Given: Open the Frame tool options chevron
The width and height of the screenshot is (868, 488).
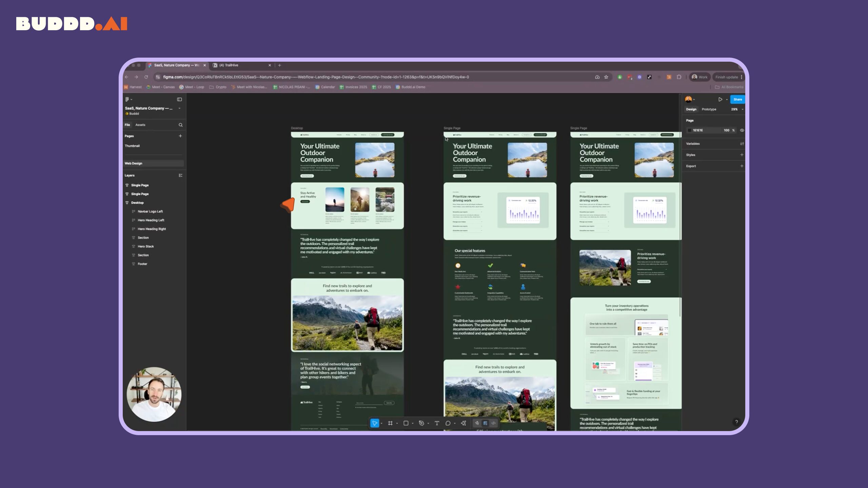Looking at the screenshot, I should pos(397,423).
